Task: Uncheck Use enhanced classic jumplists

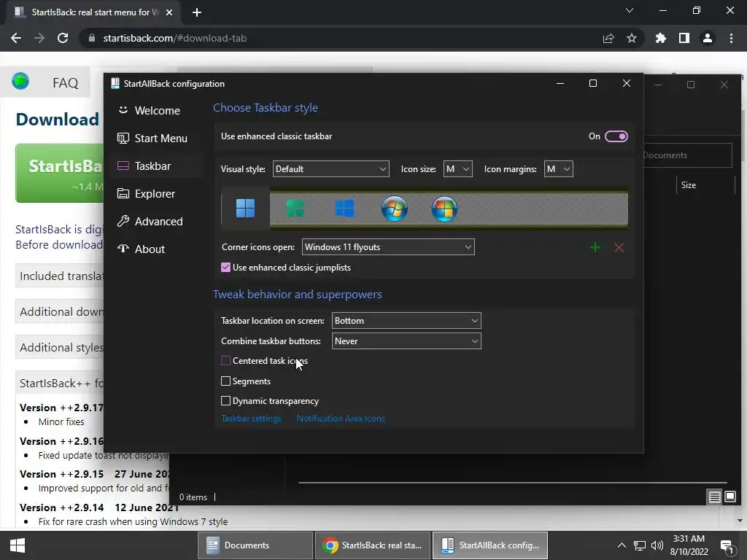Action: click(226, 268)
